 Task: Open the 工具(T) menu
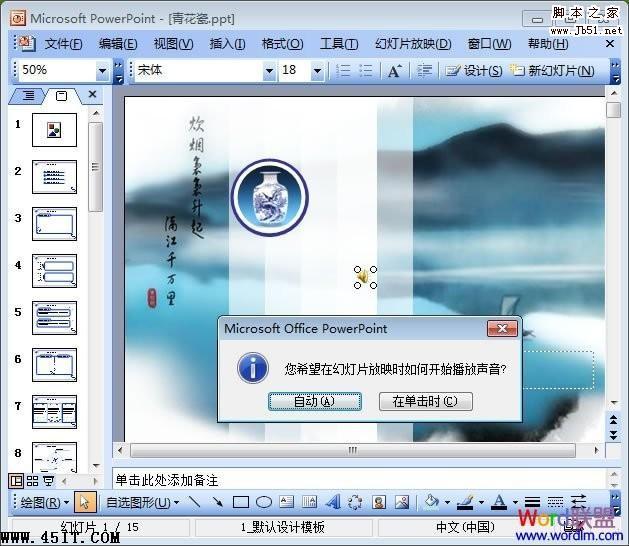[x=339, y=44]
